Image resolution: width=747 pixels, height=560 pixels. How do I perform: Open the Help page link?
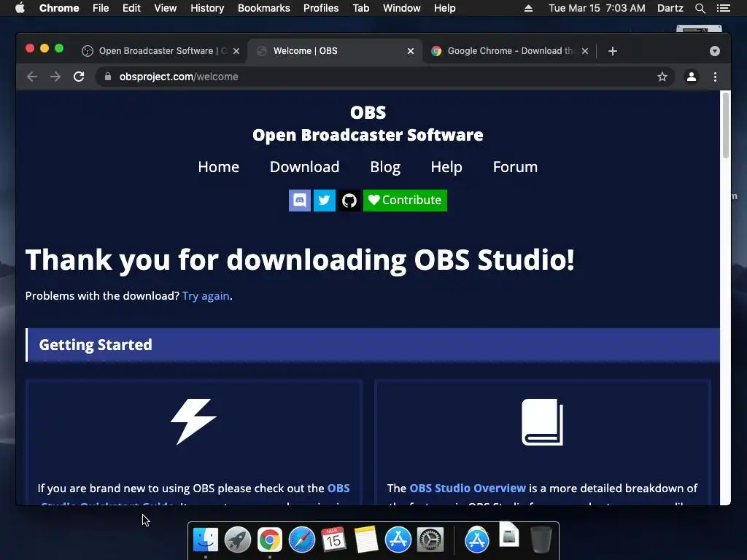[446, 167]
